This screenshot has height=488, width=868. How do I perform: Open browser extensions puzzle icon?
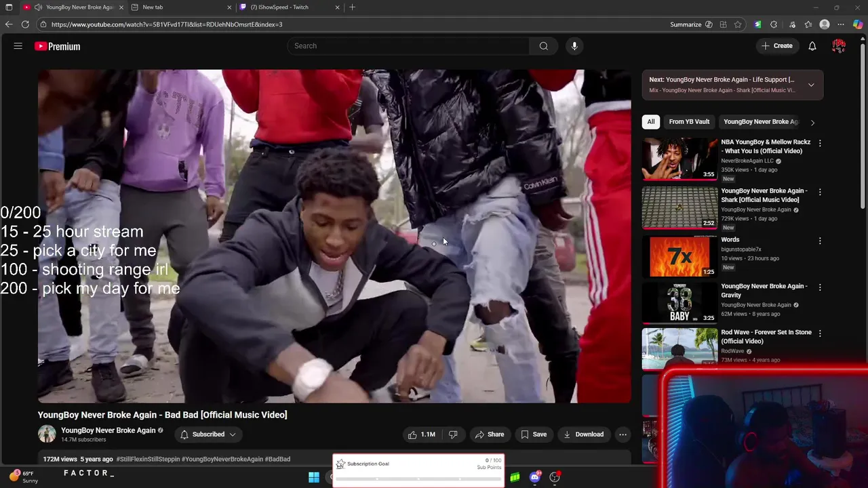pos(774,24)
